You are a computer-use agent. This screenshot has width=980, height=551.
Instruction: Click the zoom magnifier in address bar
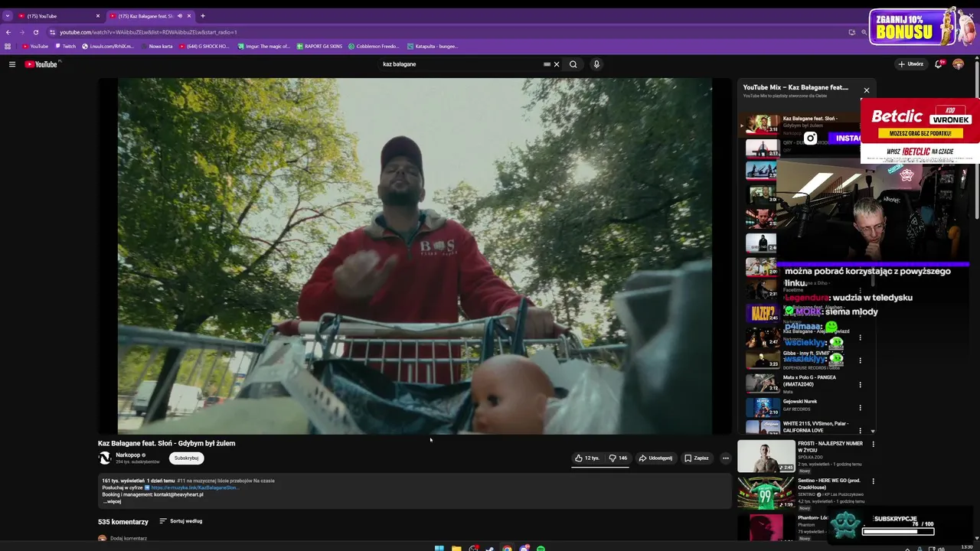864,32
